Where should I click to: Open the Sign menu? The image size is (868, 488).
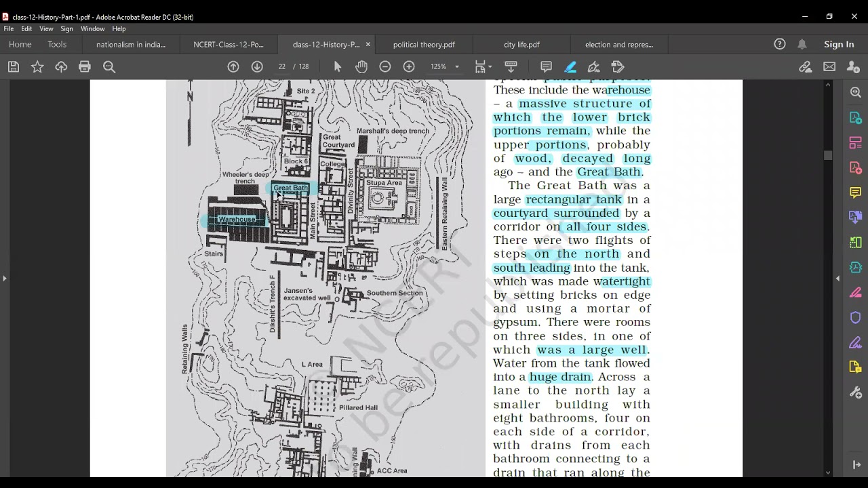coord(66,28)
